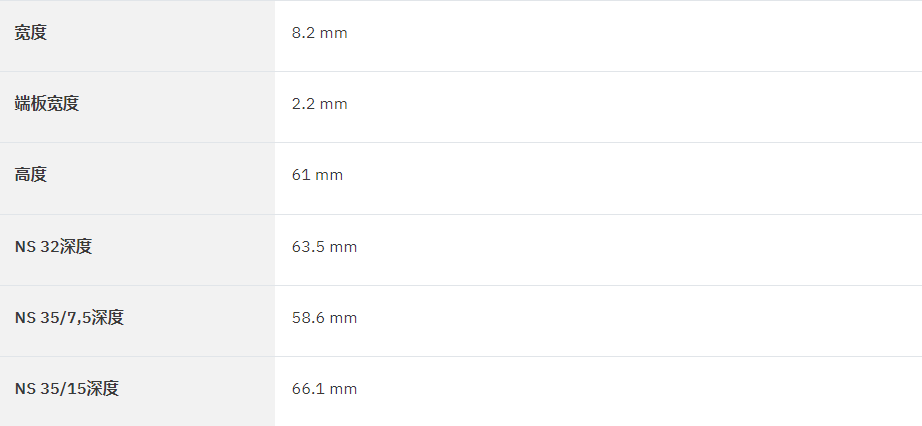Click the number 8.2 in 宽度 row
The image size is (922, 426).
point(303,33)
